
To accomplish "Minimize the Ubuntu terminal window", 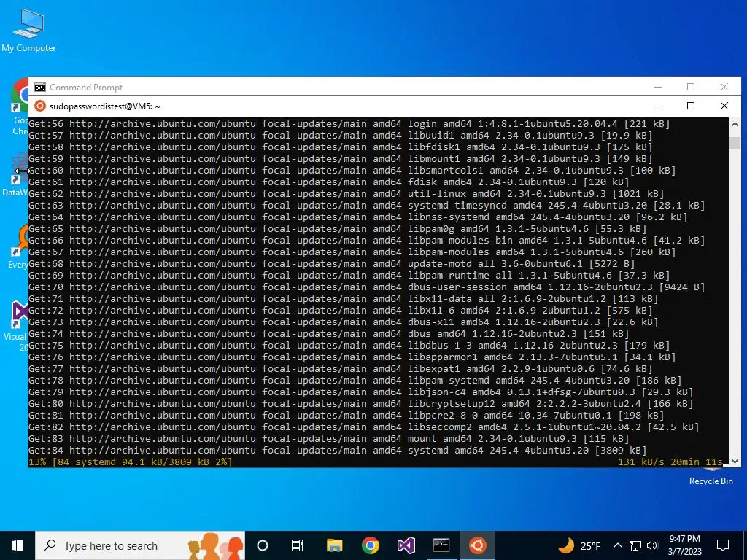I will tap(658, 106).
